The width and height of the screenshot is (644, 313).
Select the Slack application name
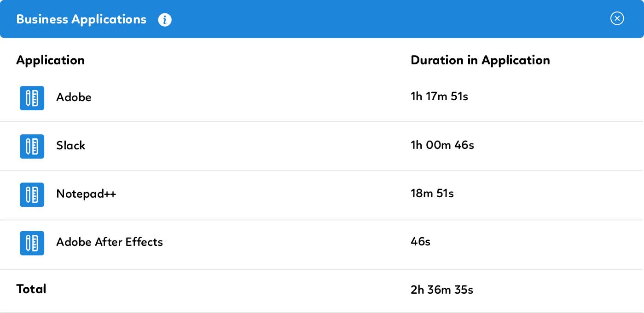click(x=70, y=146)
